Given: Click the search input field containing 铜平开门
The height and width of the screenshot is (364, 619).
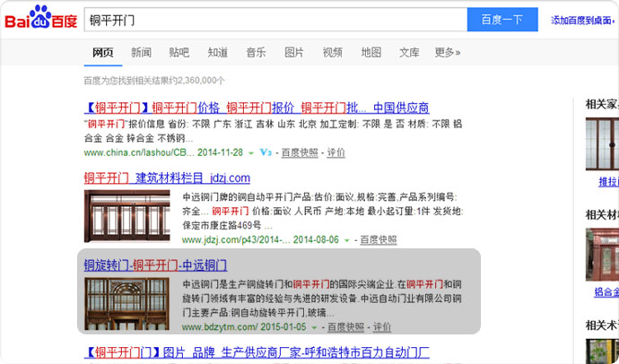Looking at the screenshot, I should click(x=275, y=20).
